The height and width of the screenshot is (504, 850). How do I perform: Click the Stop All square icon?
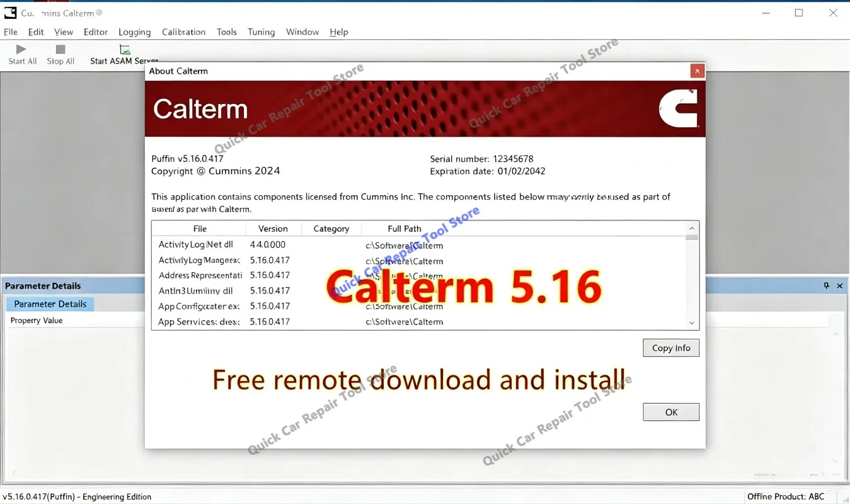point(60,49)
